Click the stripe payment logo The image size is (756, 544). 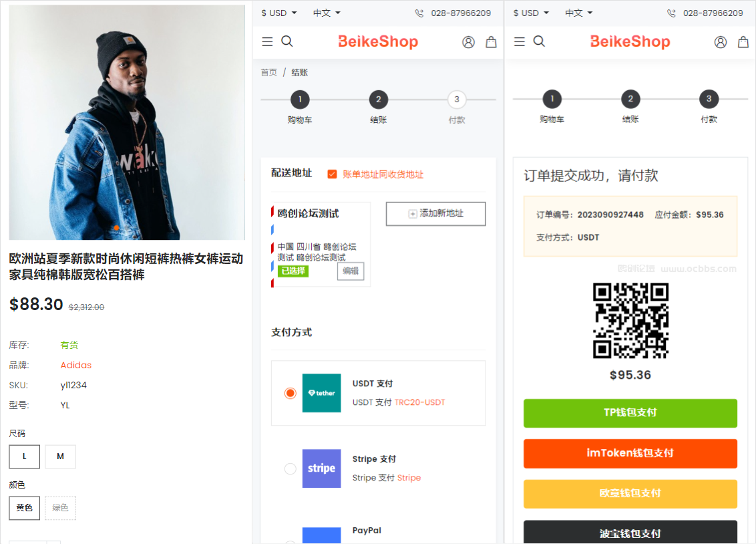point(322,468)
